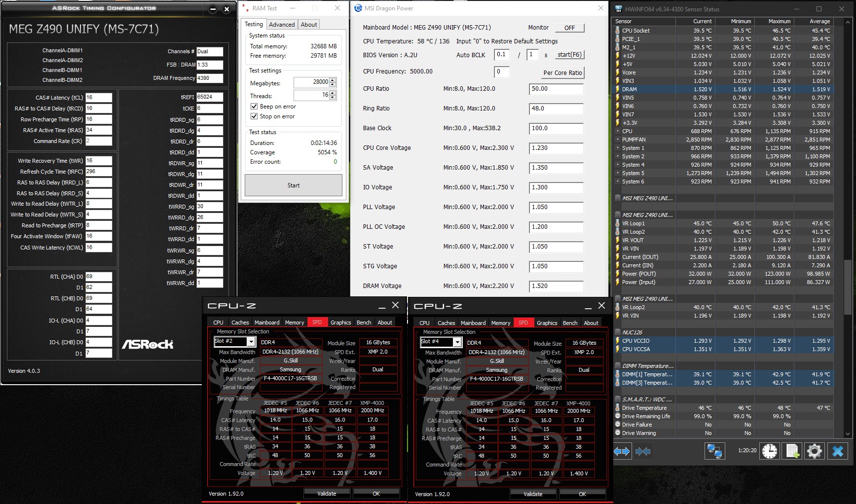Select the Testing tab in RAM Test
This screenshot has width=856, height=504.
click(254, 24)
